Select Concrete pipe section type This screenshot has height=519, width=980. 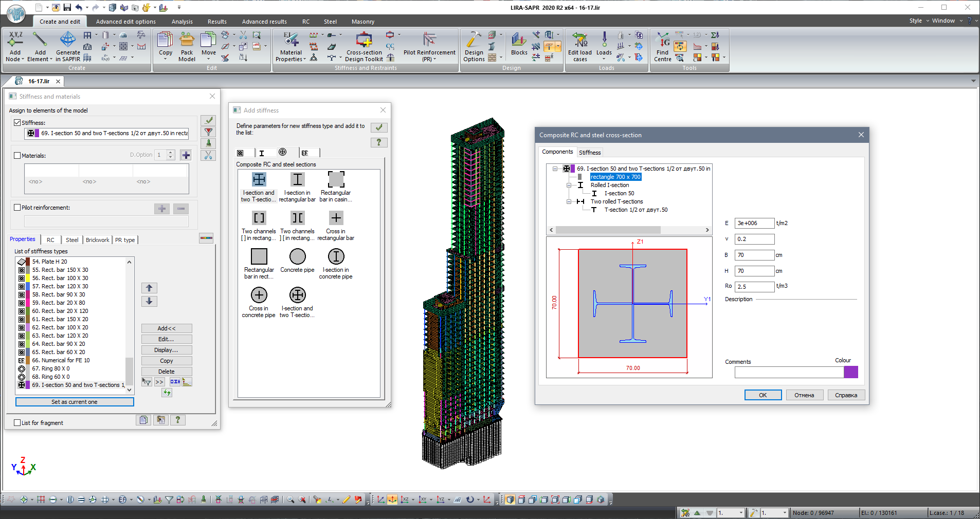[297, 257]
